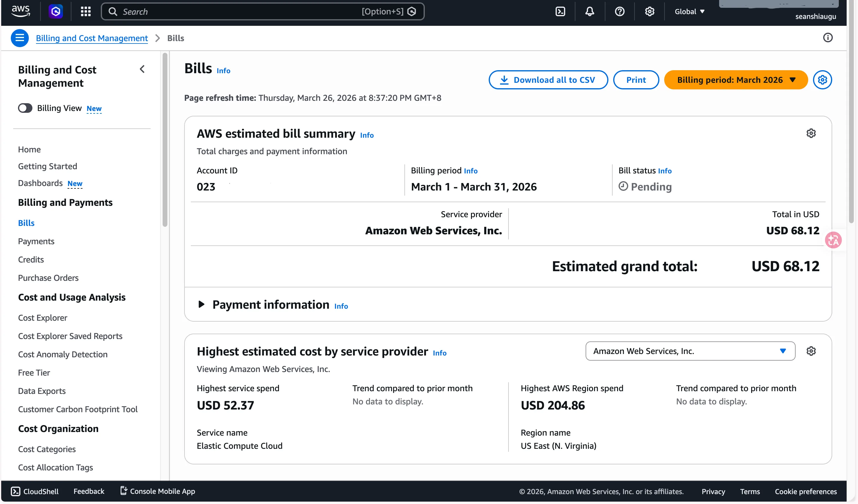Open Customer Carbon Footprint Tool
This screenshot has width=858, height=504.
pos(78,409)
